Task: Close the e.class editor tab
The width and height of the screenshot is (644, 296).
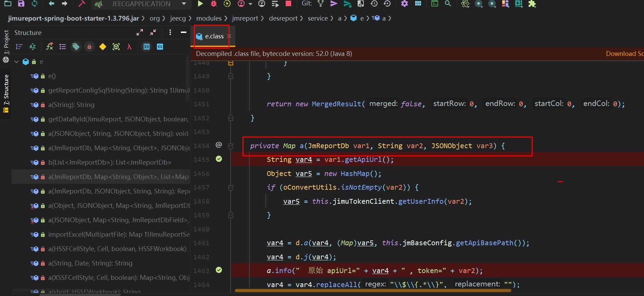Action: pyautogui.click(x=229, y=36)
